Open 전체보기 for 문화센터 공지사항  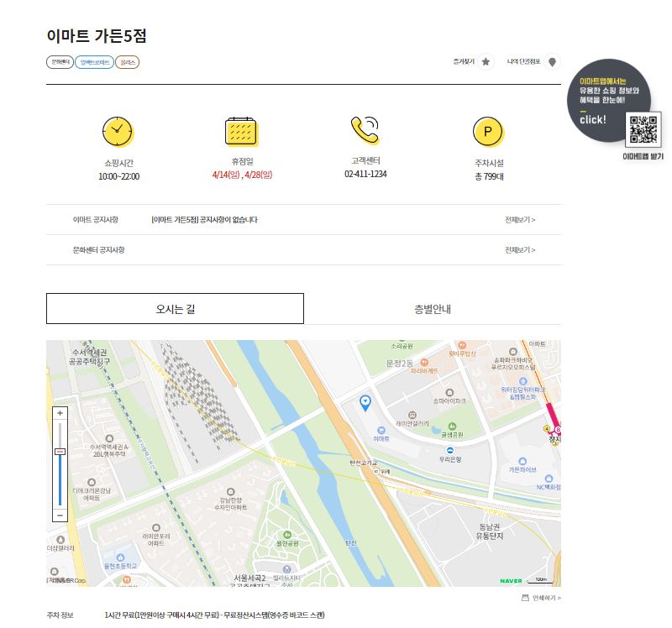pyautogui.click(x=520, y=249)
